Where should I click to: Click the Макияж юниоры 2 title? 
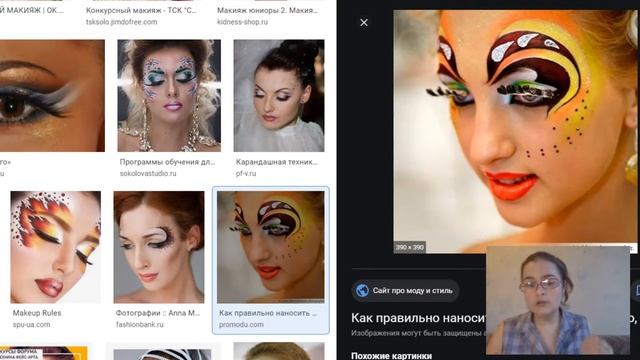click(x=267, y=10)
